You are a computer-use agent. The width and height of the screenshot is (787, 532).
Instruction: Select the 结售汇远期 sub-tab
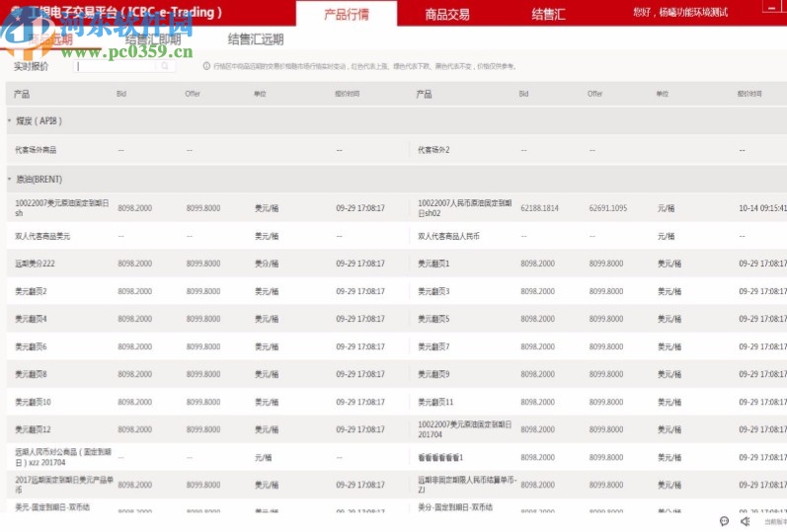click(256, 39)
